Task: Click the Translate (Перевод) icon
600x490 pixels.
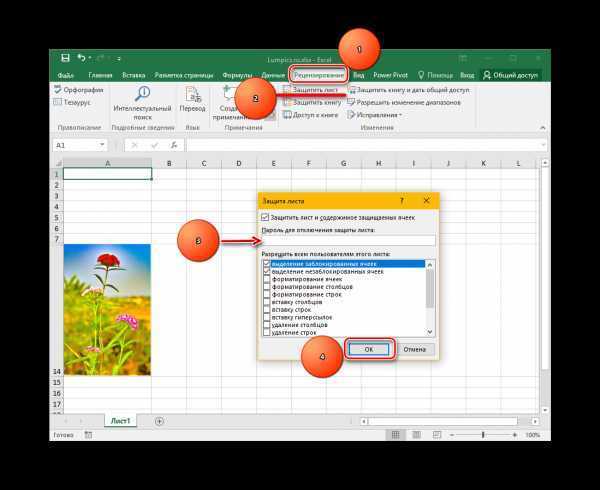Action: (192, 94)
